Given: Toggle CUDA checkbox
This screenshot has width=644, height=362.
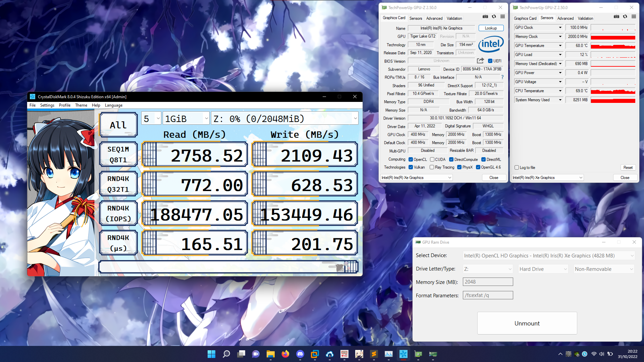Looking at the screenshot, I should pyautogui.click(x=432, y=159).
